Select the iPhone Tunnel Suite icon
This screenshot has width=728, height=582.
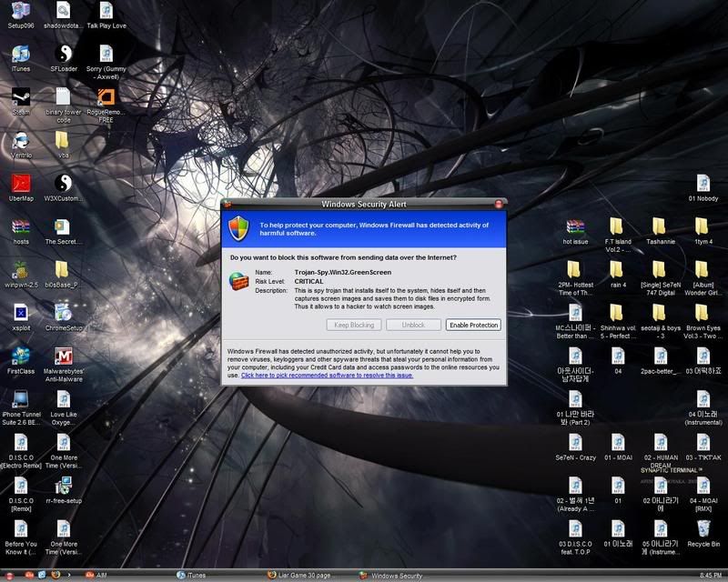(x=21, y=399)
